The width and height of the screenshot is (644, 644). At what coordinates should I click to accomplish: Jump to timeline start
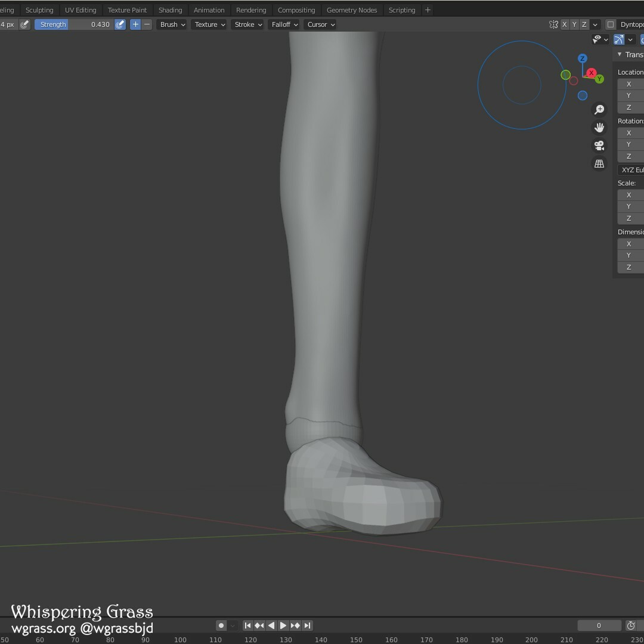[x=247, y=626]
